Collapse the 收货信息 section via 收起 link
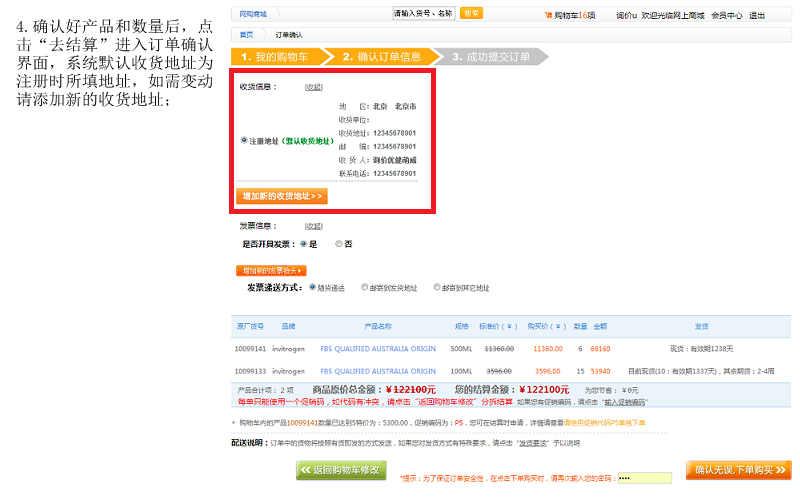The image size is (800, 497). 314,87
